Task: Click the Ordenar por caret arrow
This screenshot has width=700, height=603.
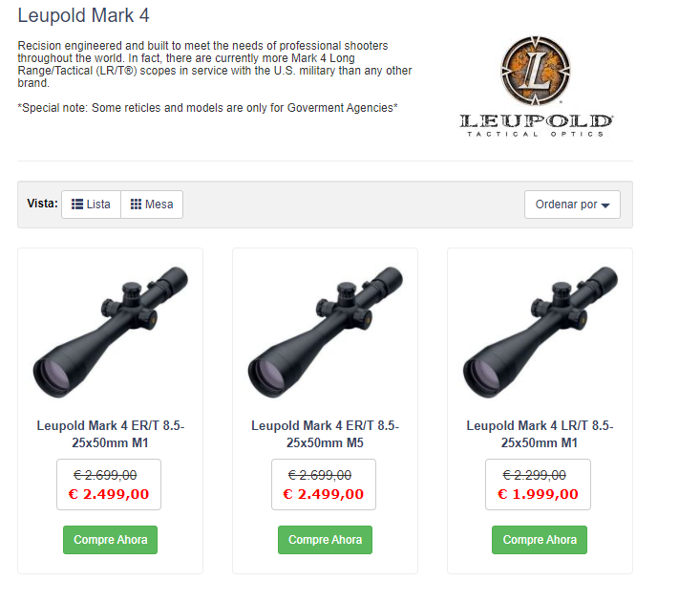Action: click(605, 205)
